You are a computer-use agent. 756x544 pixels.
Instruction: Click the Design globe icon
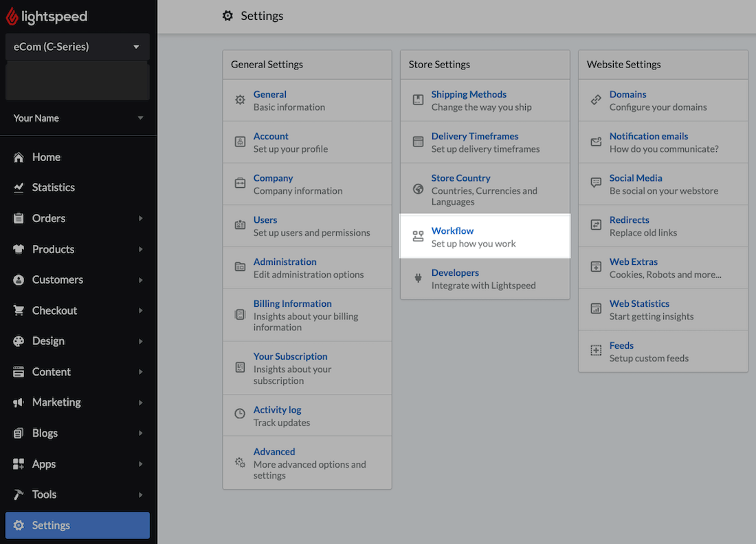click(18, 340)
